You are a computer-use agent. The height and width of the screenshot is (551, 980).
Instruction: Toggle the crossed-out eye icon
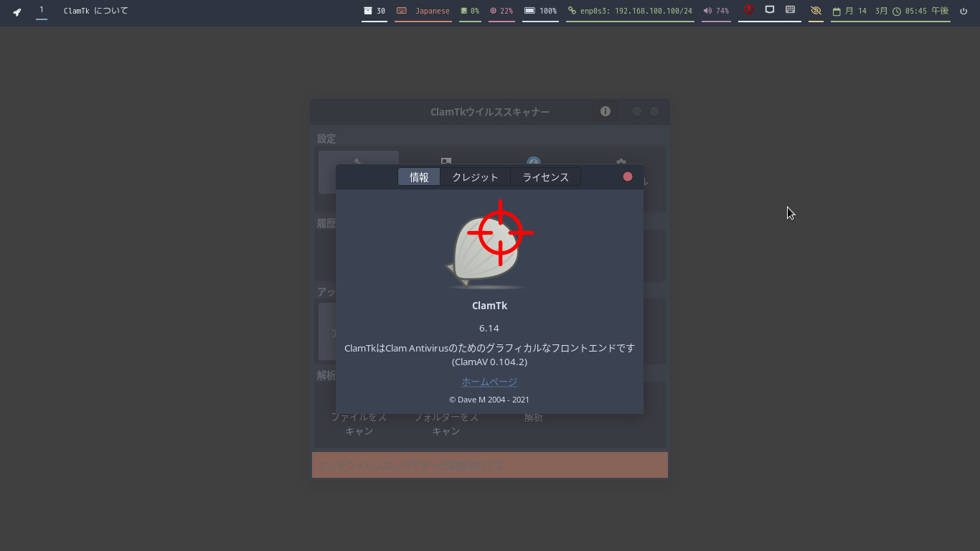(816, 11)
